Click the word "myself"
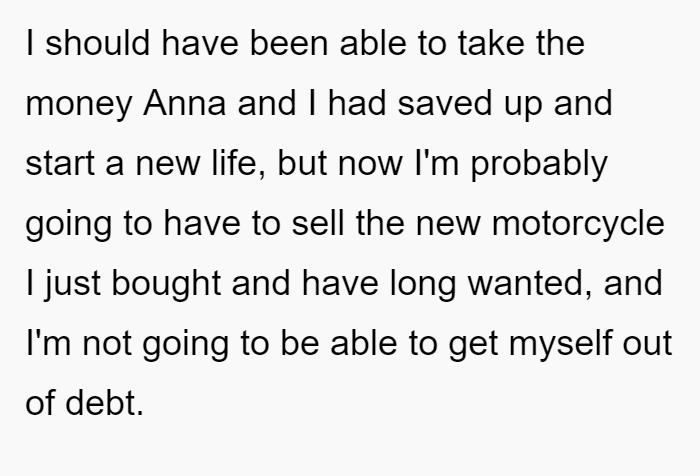Screen dimensions: 700x476 [560, 344]
